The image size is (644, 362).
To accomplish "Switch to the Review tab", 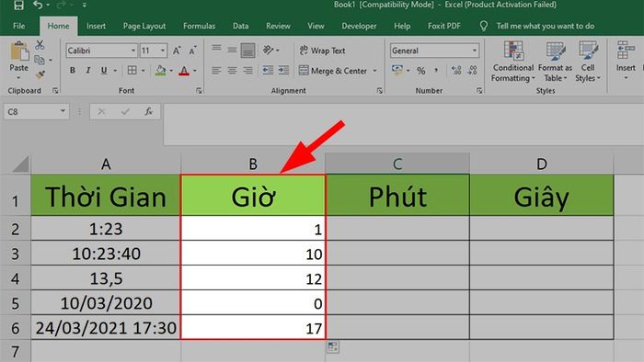I will click(x=278, y=26).
